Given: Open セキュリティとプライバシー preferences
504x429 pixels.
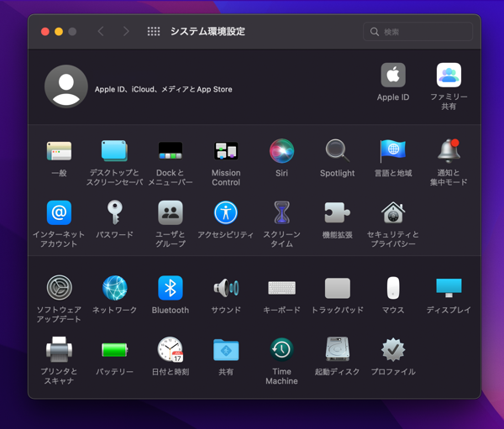Looking at the screenshot, I should tap(393, 212).
